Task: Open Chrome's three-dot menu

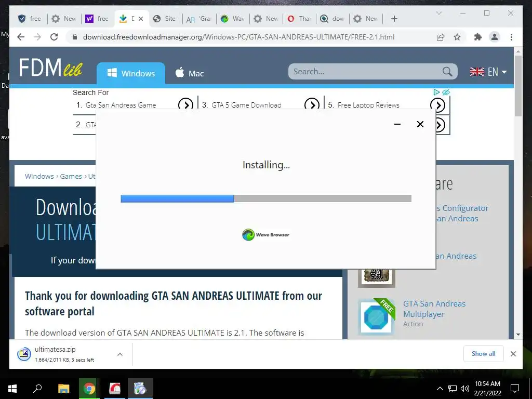Action: coord(511,37)
